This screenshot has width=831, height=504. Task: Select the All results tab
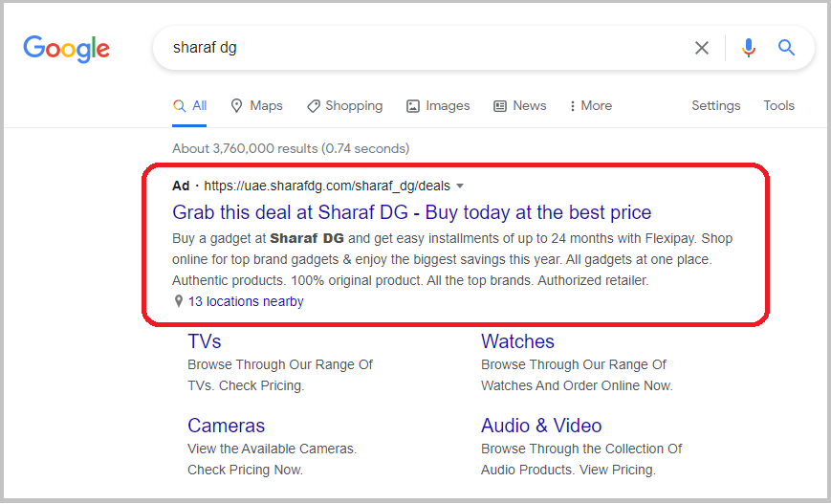click(189, 106)
